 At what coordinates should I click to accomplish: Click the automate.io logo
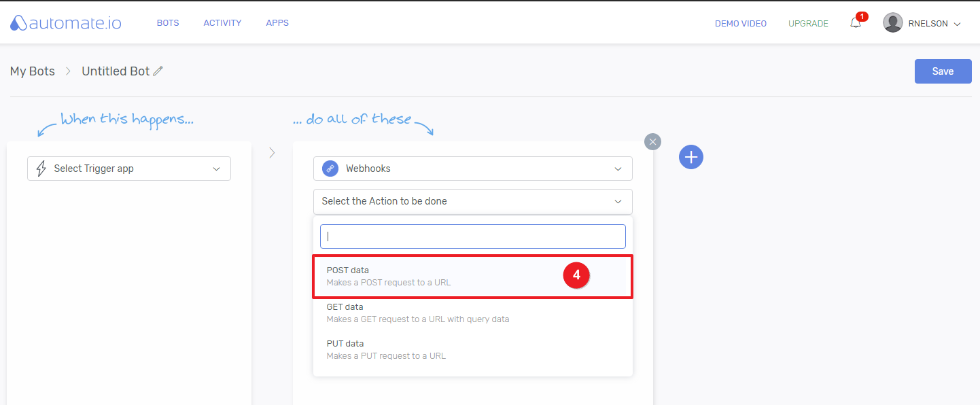(66, 23)
